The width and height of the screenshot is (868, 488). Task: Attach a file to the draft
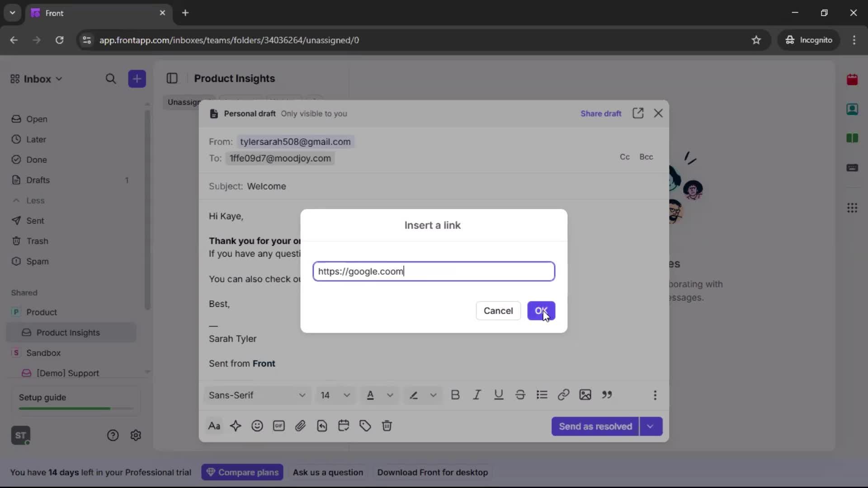coord(301,426)
